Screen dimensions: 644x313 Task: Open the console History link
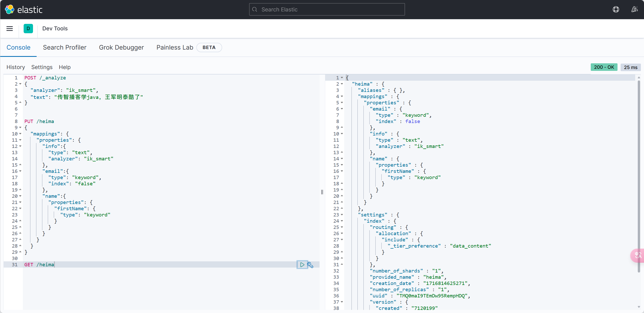[x=16, y=67]
